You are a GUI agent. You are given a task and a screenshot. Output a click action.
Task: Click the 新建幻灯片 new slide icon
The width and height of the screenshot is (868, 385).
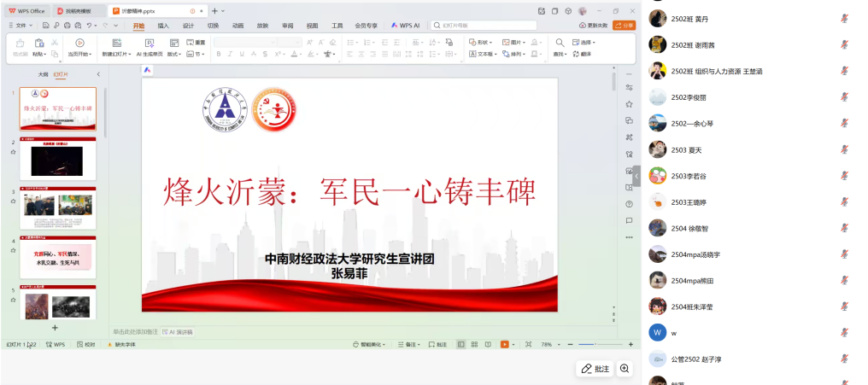coord(114,42)
